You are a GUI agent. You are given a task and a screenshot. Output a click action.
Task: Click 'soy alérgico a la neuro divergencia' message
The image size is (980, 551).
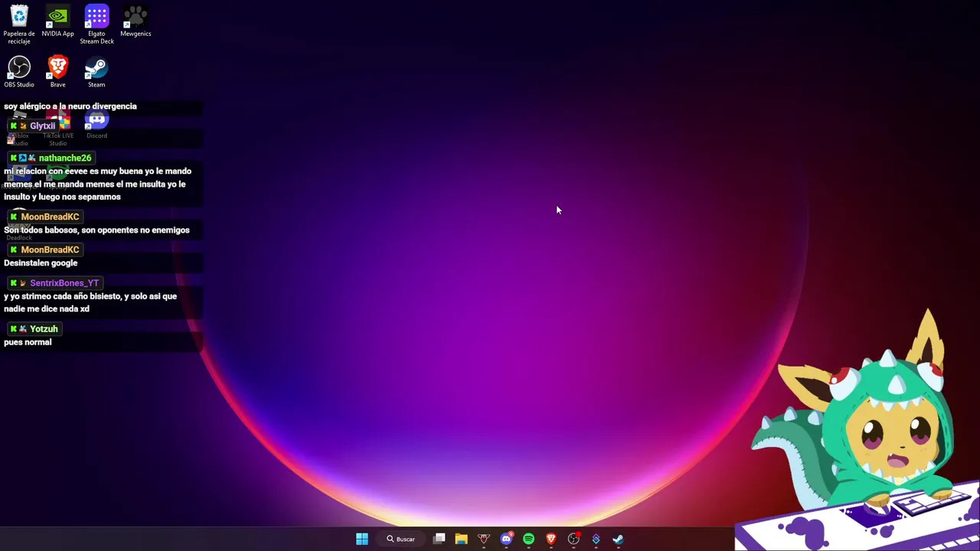tap(70, 106)
